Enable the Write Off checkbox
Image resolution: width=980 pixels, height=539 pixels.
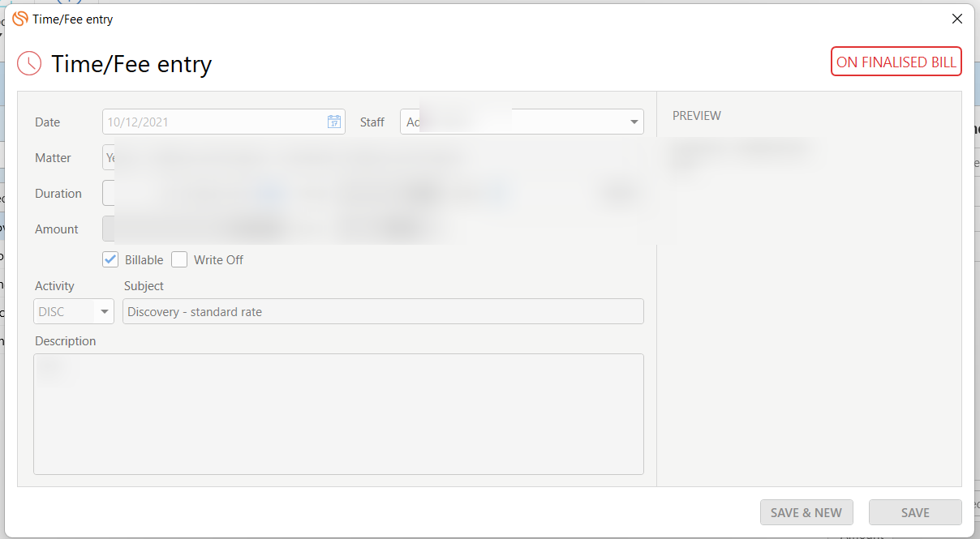pos(179,259)
